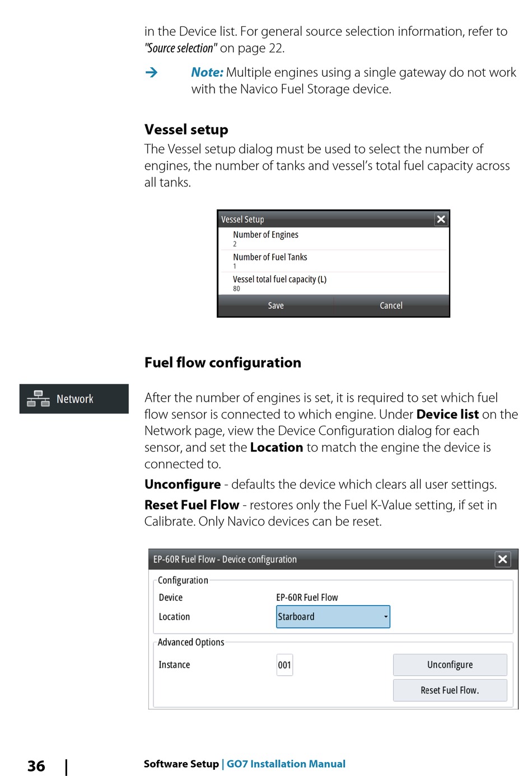532x776 pixels.
Task: Click the Network icon button
Action: tap(74, 399)
